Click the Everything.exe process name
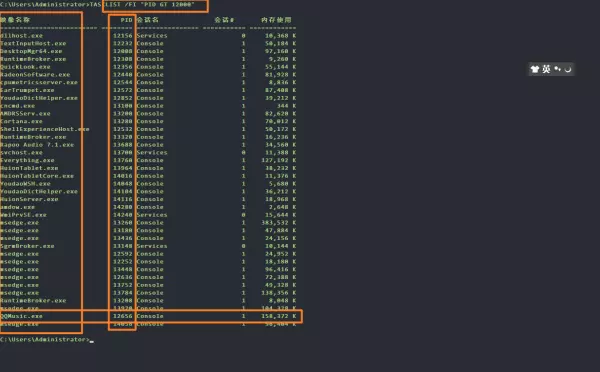This screenshot has width=600, height=372. click(x=27, y=160)
